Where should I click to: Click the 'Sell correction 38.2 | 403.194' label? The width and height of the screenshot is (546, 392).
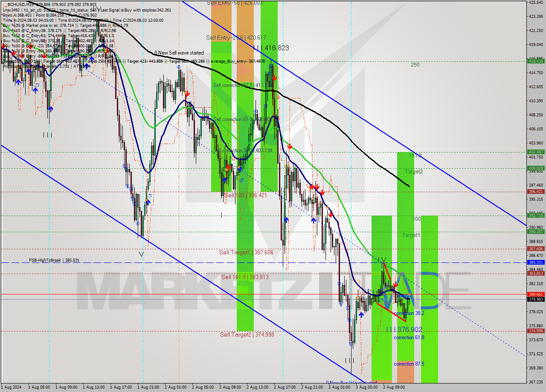tap(243, 151)
